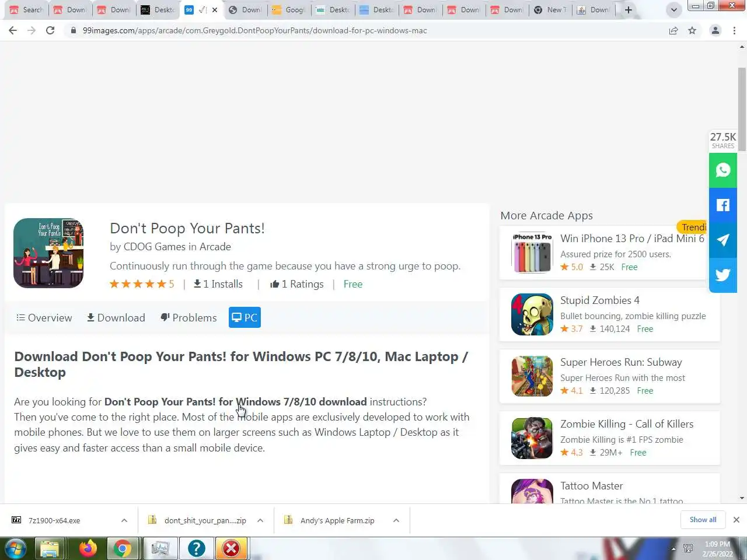Viewport: 747px width, 560px height.
Task: Expand options for dont_shit_your_pan zip download
Action: (260, 520)
